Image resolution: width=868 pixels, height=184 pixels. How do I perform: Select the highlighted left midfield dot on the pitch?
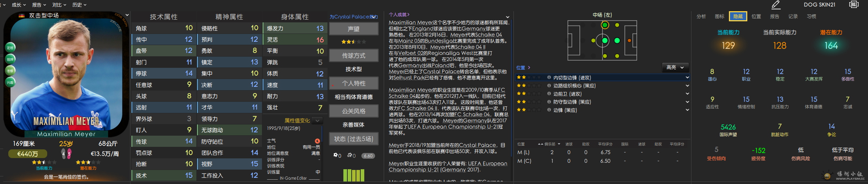click(605, 25)
